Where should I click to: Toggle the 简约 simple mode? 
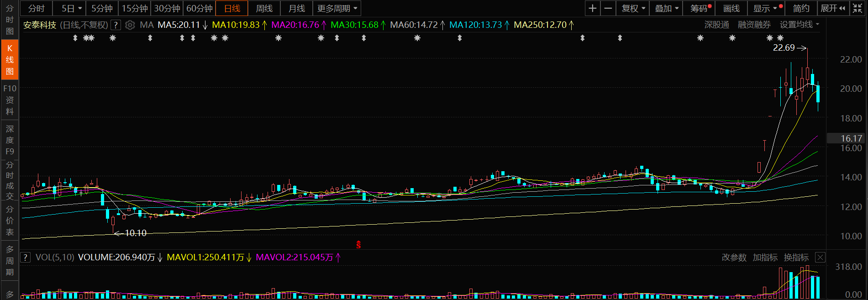[801, 8]
